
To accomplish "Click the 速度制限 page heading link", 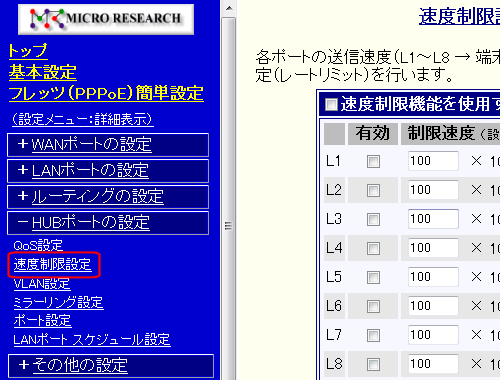I will pos(459,16).
